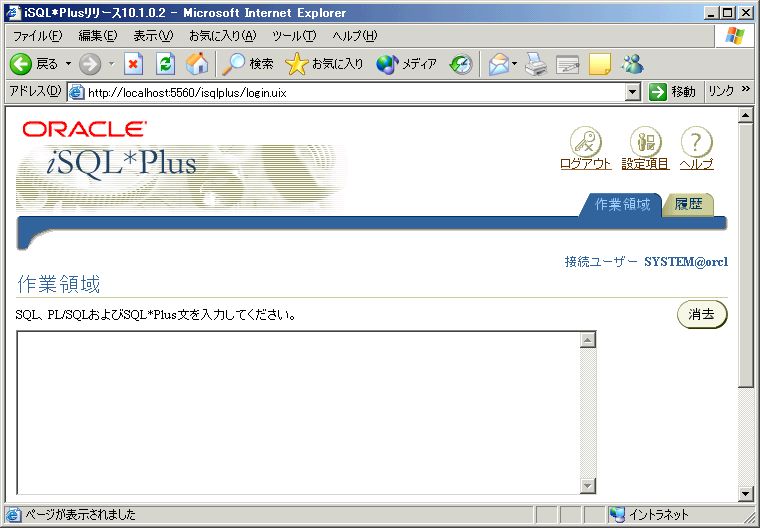Screen dimensions: 760x528
Task: Click the Clear (消去) button
Action: (702, 314)
